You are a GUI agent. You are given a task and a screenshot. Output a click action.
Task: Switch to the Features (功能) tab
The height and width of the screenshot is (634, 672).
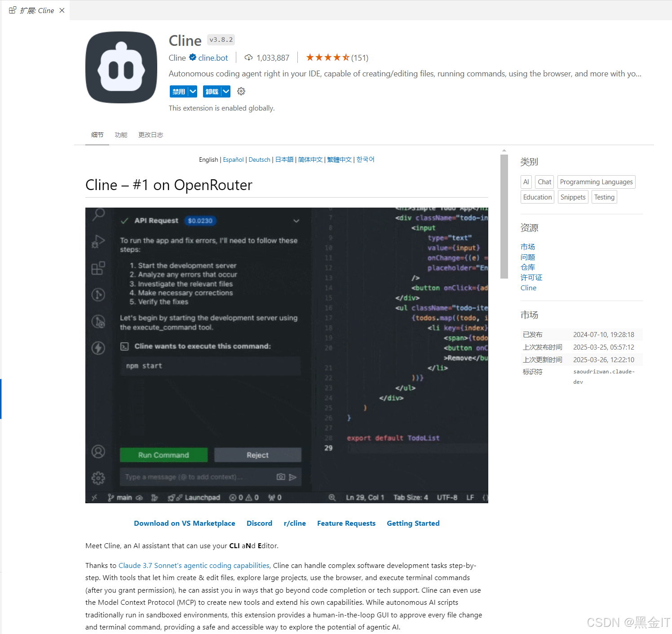pyautogui.click(x=121, y=135)
